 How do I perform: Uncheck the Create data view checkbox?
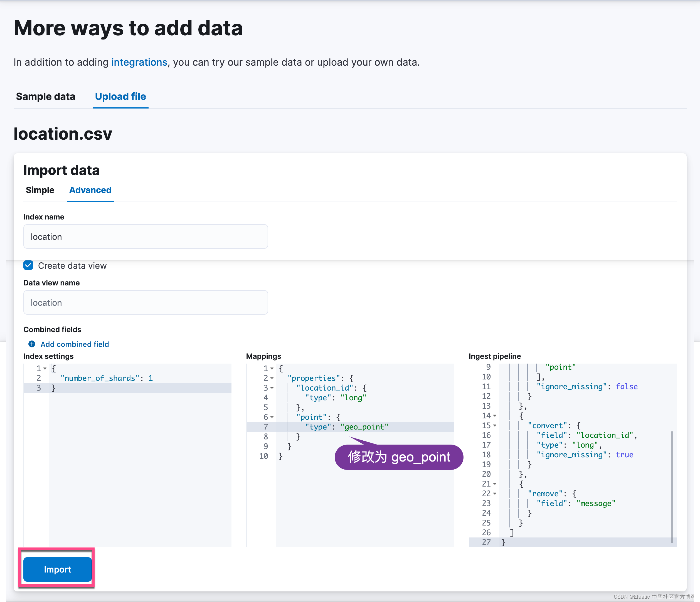(x=28, y=265)
